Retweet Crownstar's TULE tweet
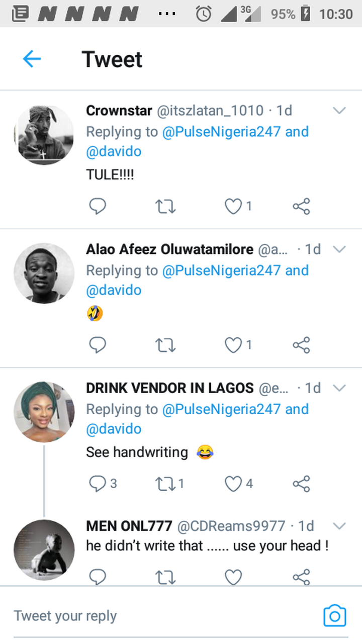362x644 pixels. (165, 206)
